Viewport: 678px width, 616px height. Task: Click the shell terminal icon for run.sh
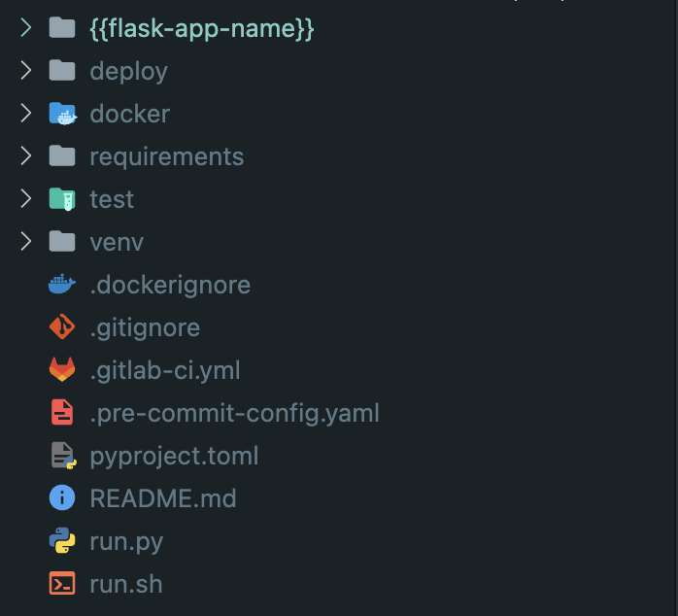click(x=62, y=584)
